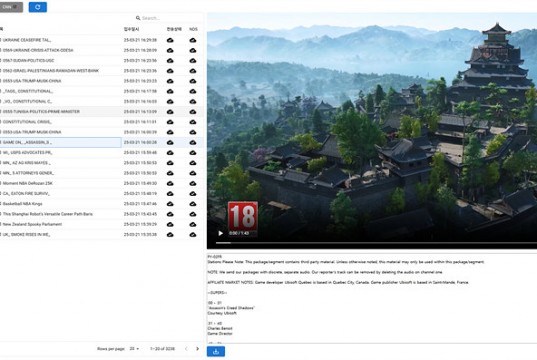
Task: Select the TUNISIA-POLITICS-PRIME-MINISTER row
Action: click(x=102, y=112)
